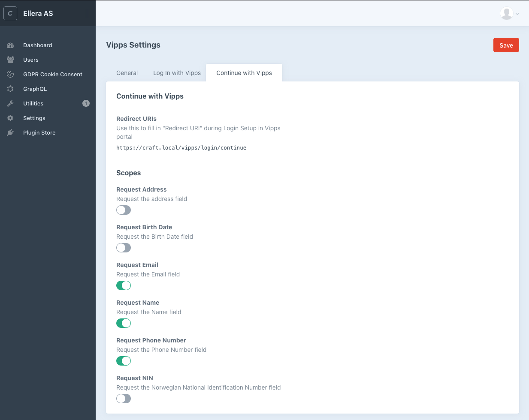The width and height of the screenshot is (529, 420).
Task: Click the Dashboard gauge icon in sidebar
Action: coord(11,45)
